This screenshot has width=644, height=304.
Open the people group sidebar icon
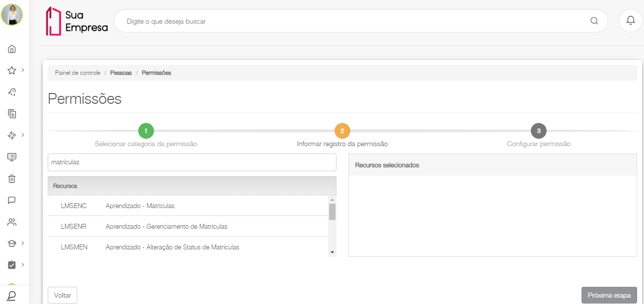12,222
